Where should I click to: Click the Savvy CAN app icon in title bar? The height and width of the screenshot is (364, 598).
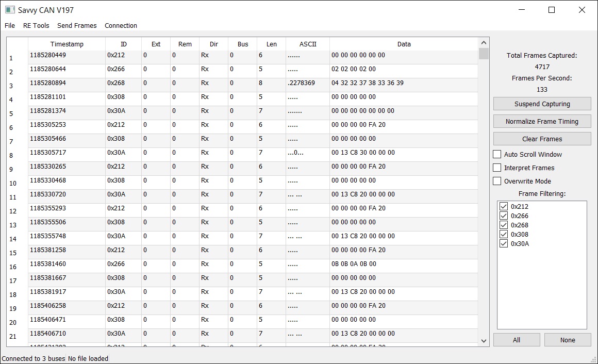click(x=10, y=10)
